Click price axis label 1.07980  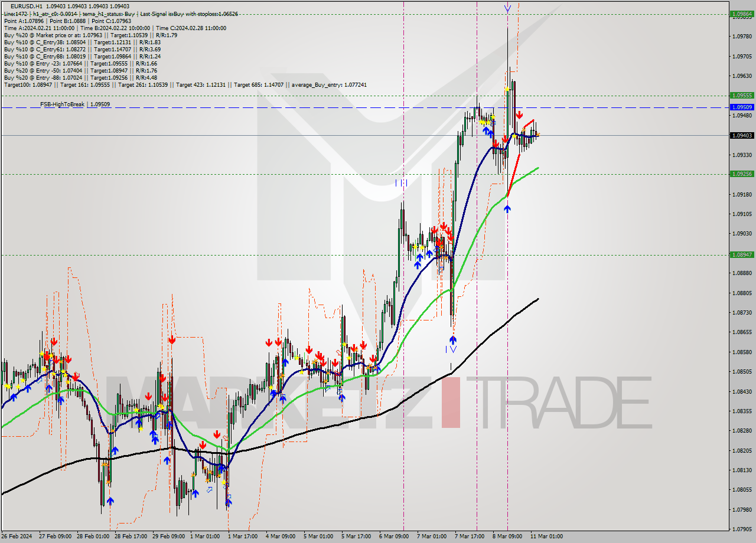[x=741, y=510]
